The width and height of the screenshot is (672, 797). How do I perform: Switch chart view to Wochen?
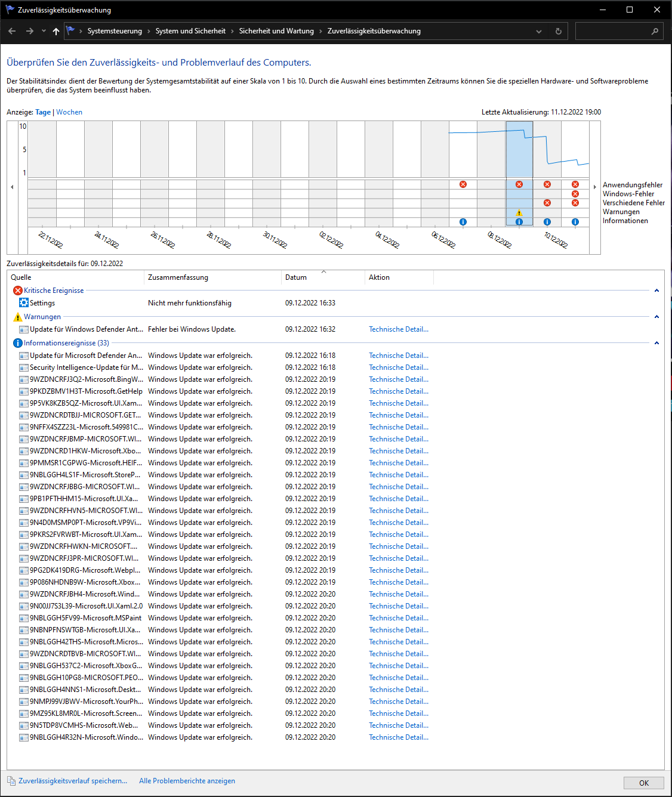pos(69,112)
